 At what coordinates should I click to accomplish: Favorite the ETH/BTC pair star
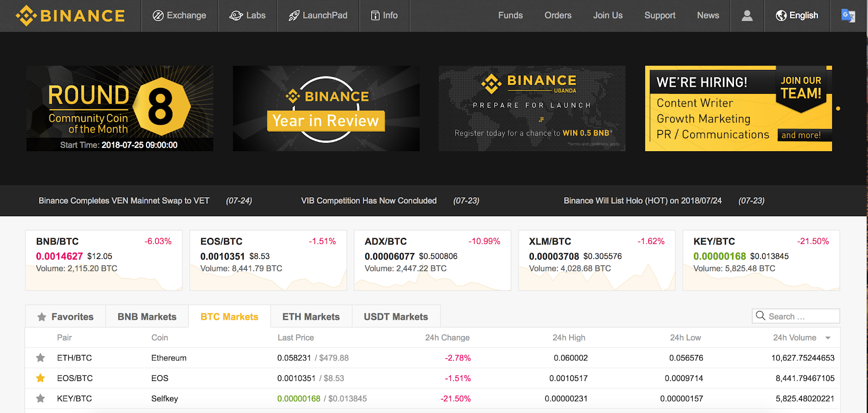(41, 358)
